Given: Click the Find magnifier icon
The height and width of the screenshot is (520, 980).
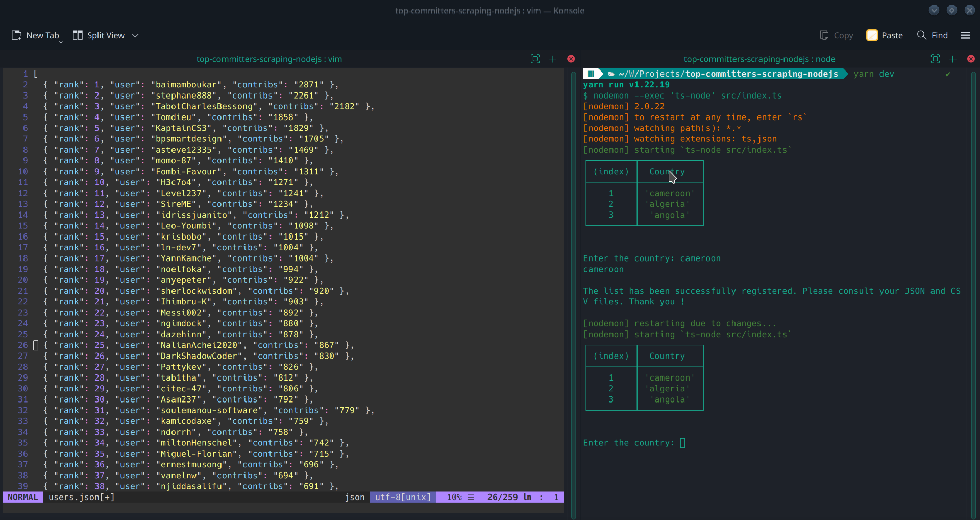Looking at the screenshot, I should [922, 35].
